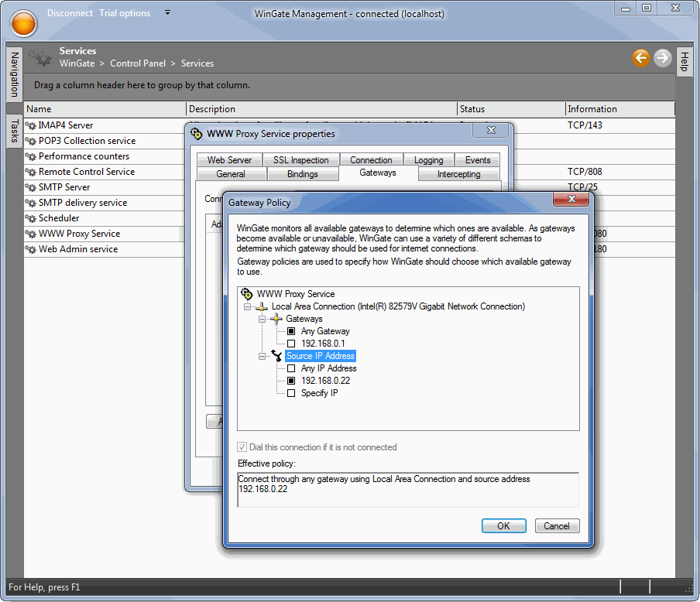Viewport: 700px width, 602px height.
Task: Click OK in Gateway Policy dialog
Action: tap(503, 525)
